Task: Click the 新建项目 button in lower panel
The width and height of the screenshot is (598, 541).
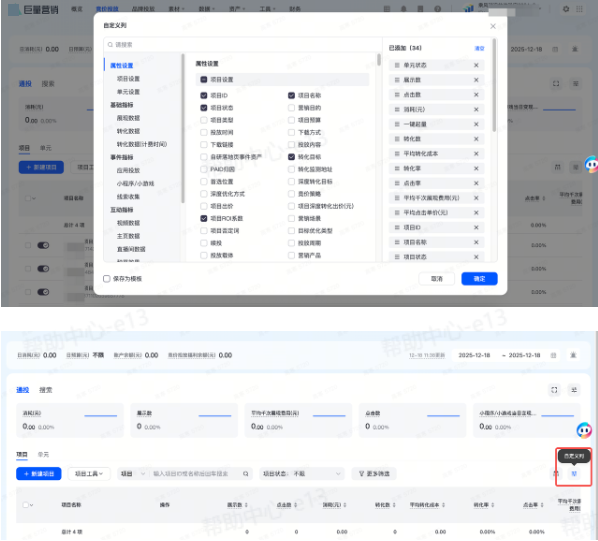Action: (39, 474)
